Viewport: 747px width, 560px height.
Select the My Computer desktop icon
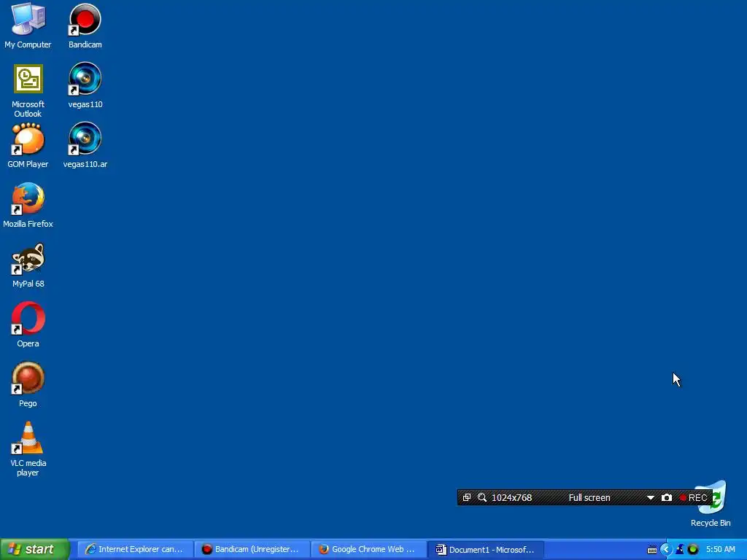28,26
